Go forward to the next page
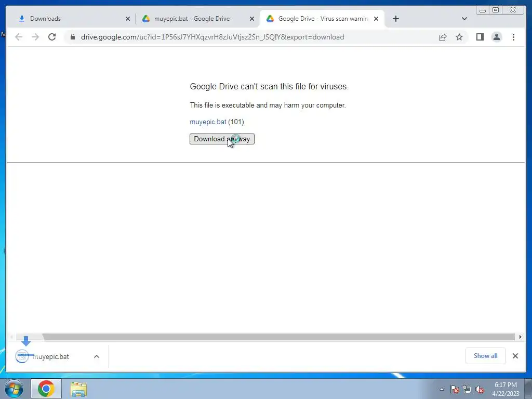 click(x=35, y=37)
